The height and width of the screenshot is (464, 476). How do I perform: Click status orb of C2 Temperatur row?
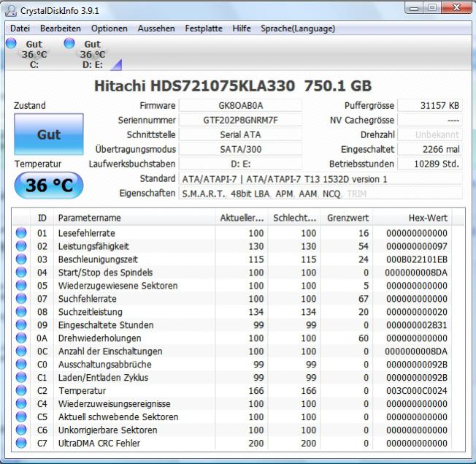pyautogui.click(x=21, y=390)
